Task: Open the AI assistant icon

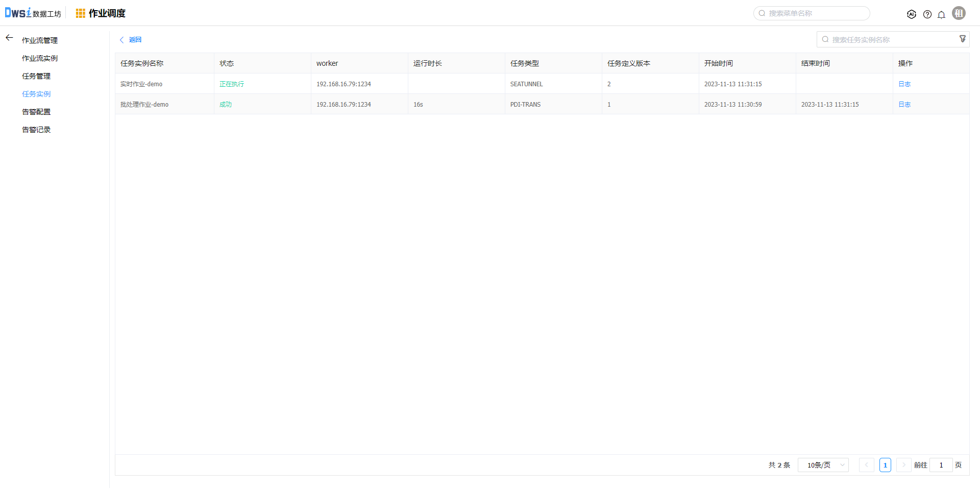Action: pos(911,14)
